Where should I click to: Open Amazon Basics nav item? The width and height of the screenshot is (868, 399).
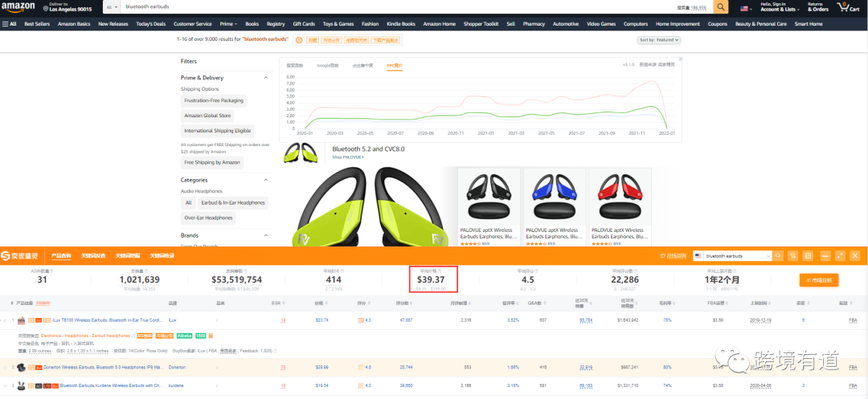74,24
